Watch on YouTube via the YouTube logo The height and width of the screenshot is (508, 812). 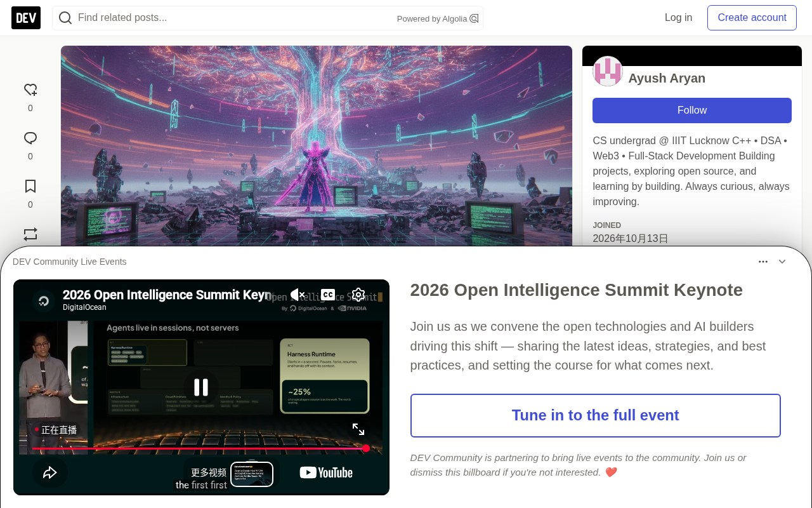click(x=326, y=472)
